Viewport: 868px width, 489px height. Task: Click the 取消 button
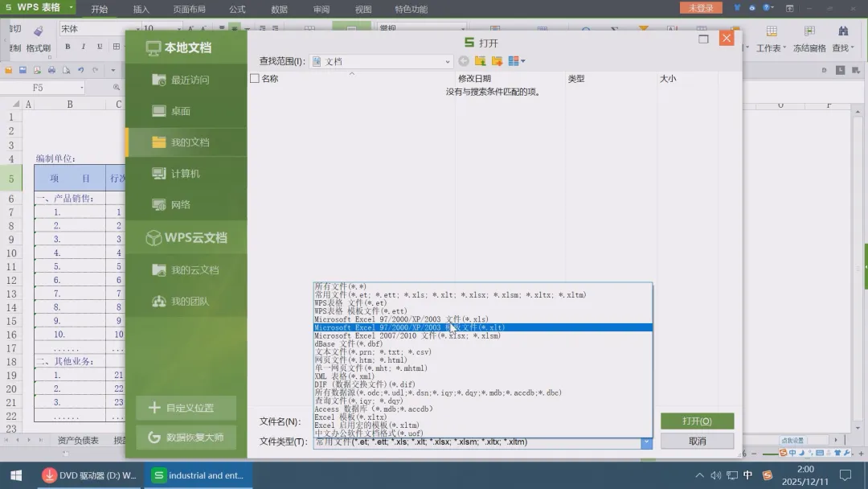tap(697, 441)
